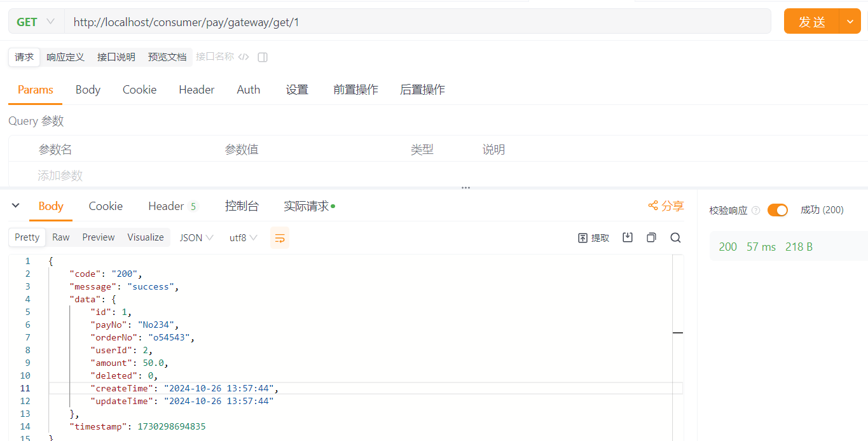Click the code view icon beside interface name

pyautogui.click(x=244, y=57)
